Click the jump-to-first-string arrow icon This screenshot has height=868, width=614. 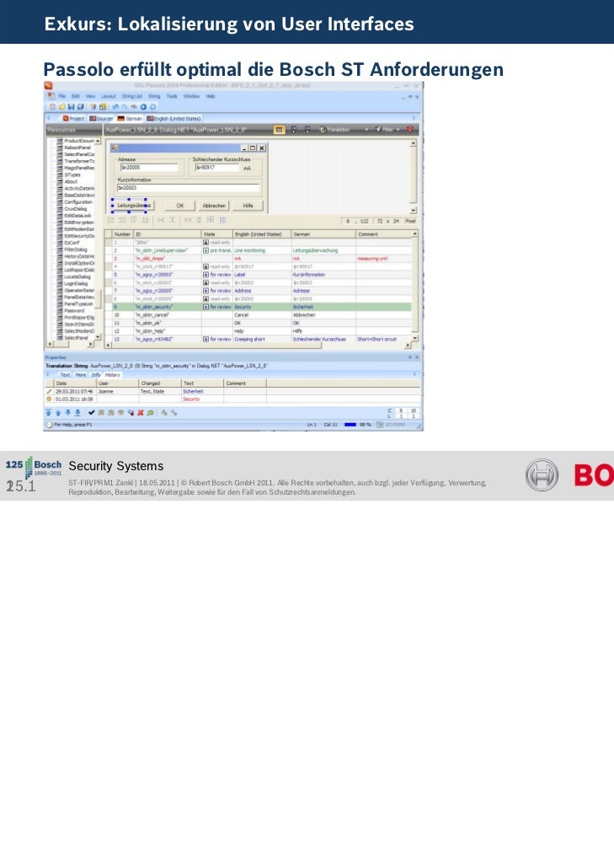[48, 412]
